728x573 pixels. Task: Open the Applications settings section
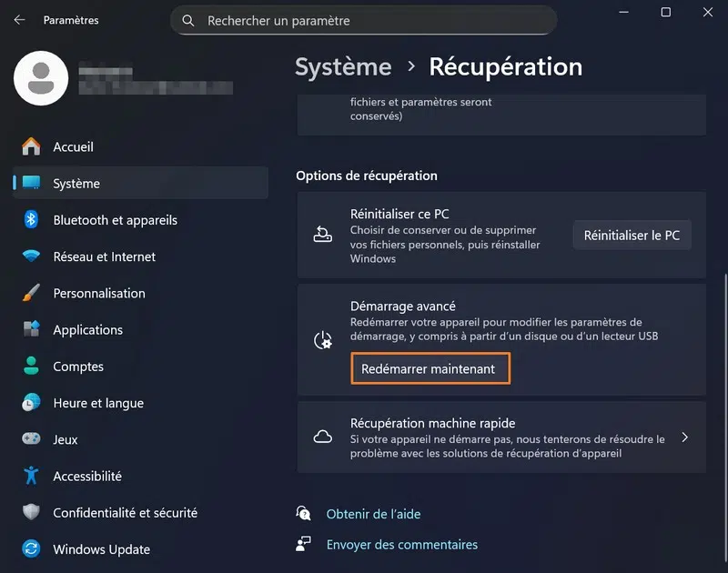click(x=87, y=330)
